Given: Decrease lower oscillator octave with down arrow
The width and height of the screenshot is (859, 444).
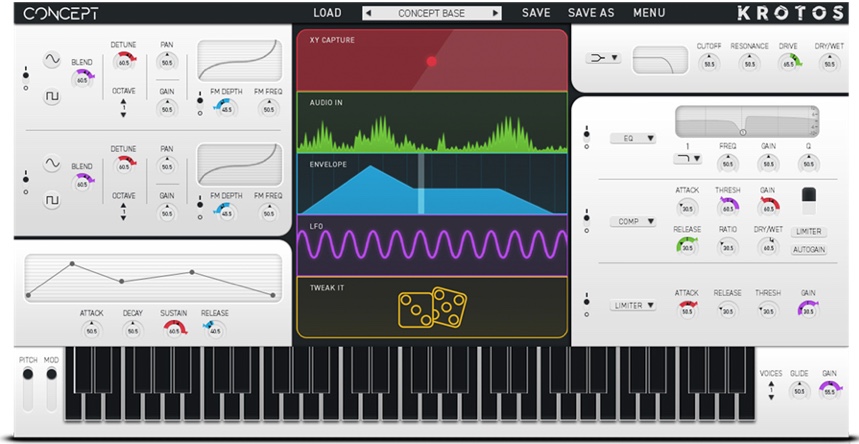Looking at the screenshot, I should pyautogui.click(x=123, y=218).
